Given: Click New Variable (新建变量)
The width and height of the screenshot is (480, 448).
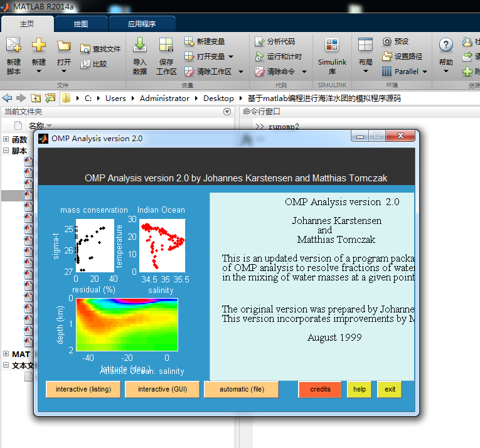Looking at the screenshot, I should click(x=205, y=41).
